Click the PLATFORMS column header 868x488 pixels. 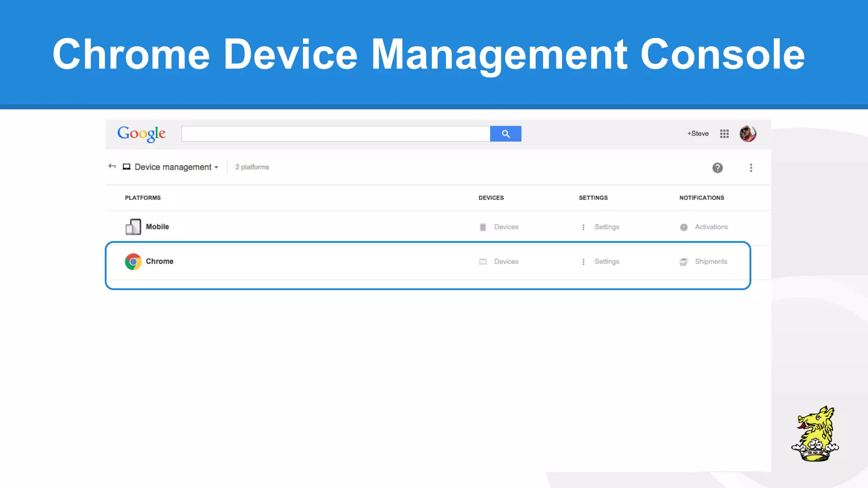coord(143,198)
